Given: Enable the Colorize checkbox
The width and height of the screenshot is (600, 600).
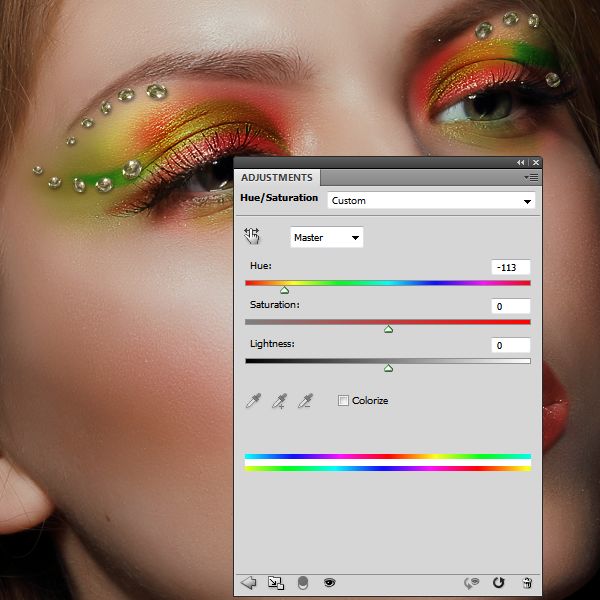Looking at the screenshot, I should click(344, 401).
